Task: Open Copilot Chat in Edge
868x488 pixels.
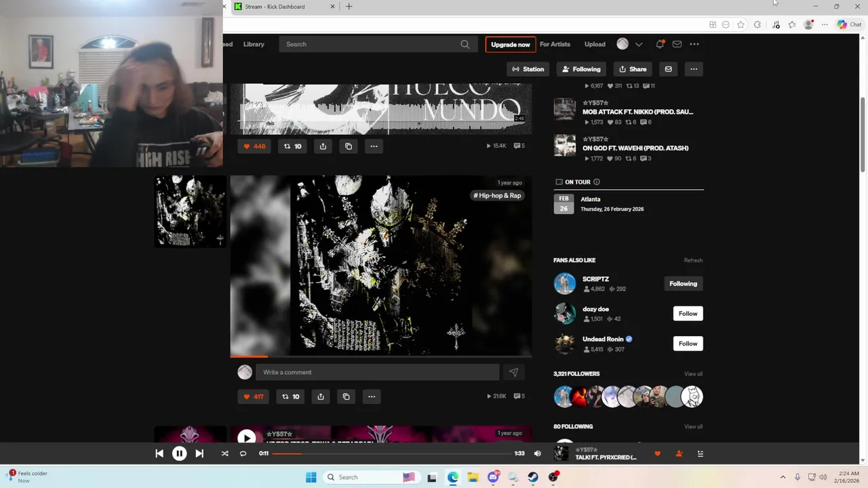Action: click(849, 24)
